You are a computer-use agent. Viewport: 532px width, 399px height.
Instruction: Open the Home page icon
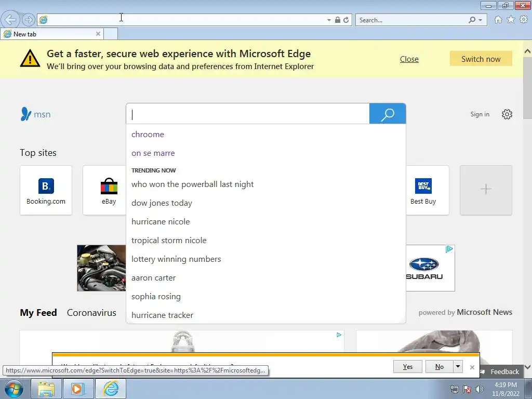[x=498, y=20]
